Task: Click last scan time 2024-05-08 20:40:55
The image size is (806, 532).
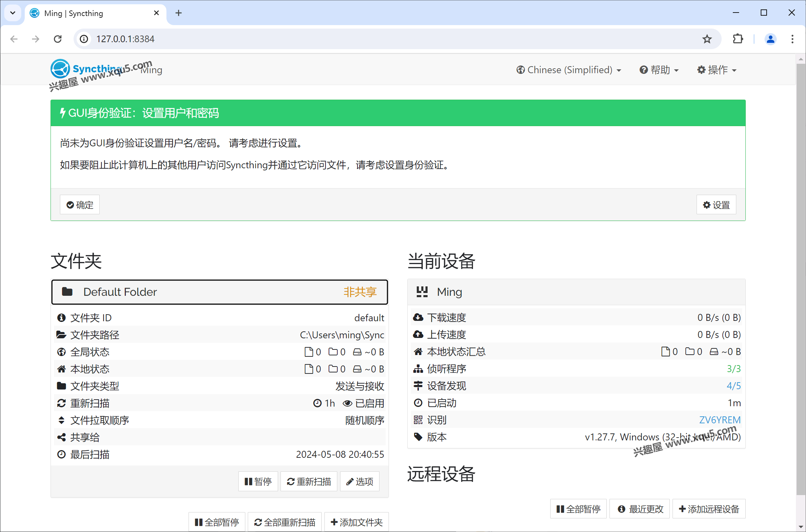Action: pos(340,454)
